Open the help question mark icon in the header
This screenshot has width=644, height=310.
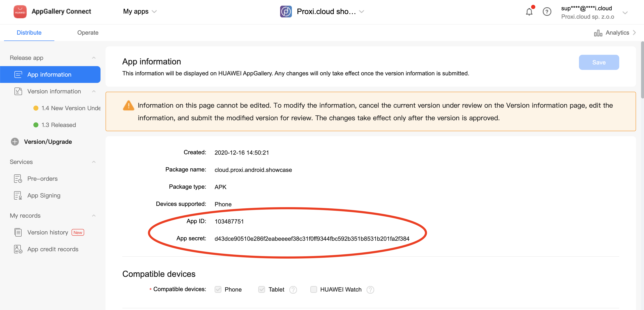547,12
